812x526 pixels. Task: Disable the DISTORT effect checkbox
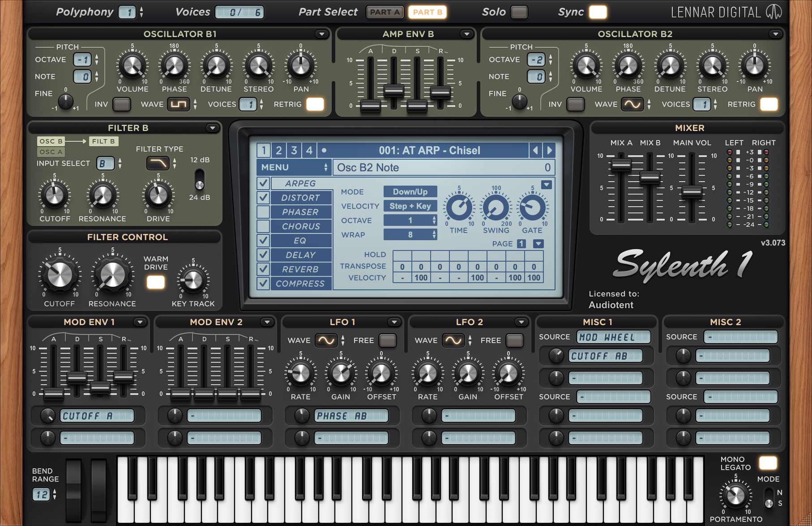(x=263, y=198)
